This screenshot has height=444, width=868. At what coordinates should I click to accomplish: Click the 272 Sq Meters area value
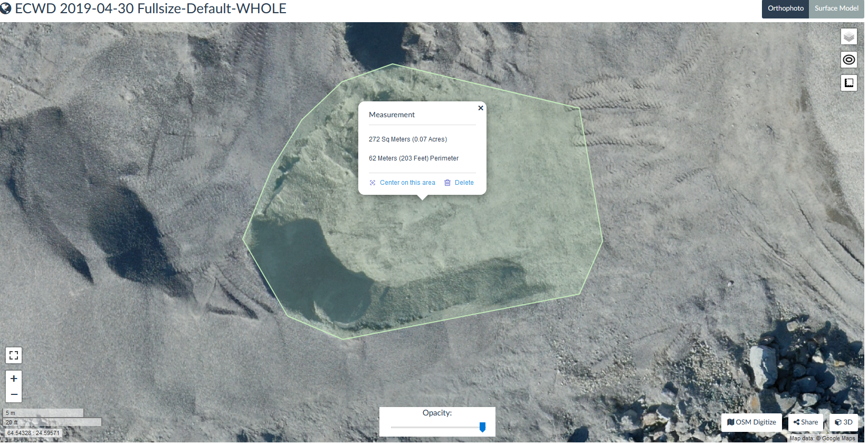coord(408,139)
